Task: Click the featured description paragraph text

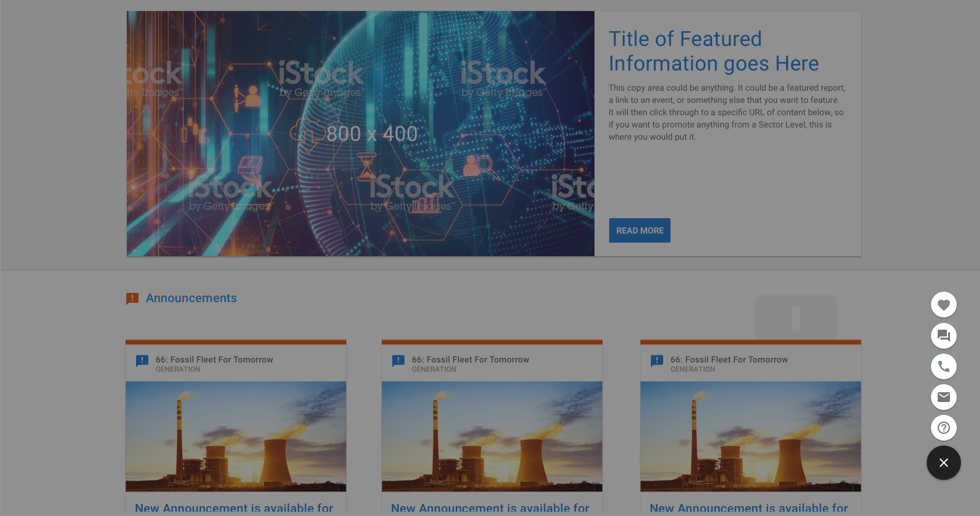Action: (727, 112)
